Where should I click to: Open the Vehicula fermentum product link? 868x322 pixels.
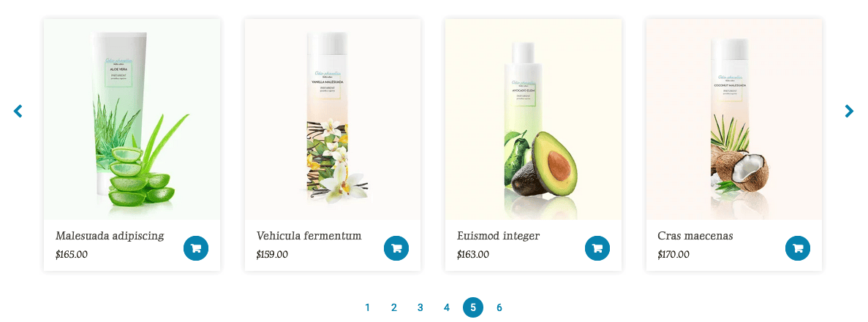tap(309, 237)
